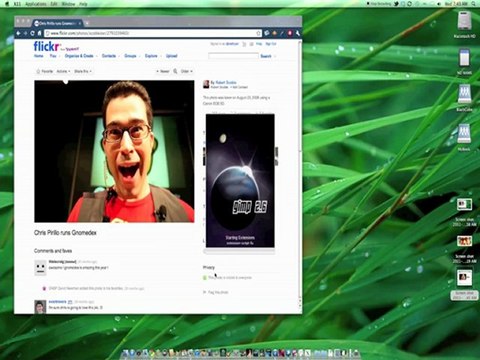Expand the Actions dropdown
This screenshot has height=360, width=480.
[63, 71]
